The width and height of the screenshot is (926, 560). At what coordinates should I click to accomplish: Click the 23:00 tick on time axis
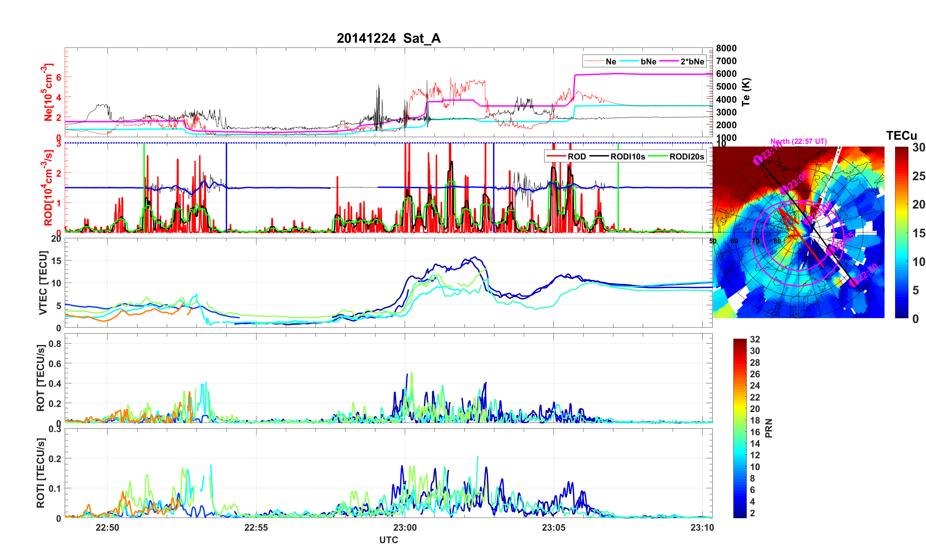point(405,527)
